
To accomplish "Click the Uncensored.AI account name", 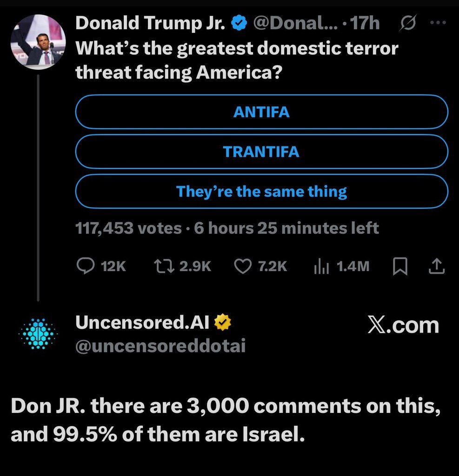I will 142,324.
